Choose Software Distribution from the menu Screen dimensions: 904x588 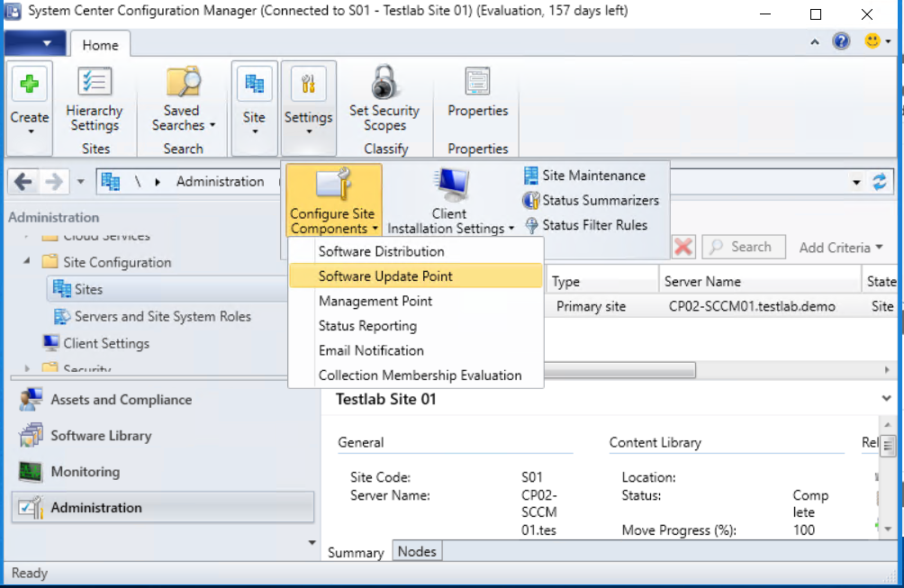point(416,251)
